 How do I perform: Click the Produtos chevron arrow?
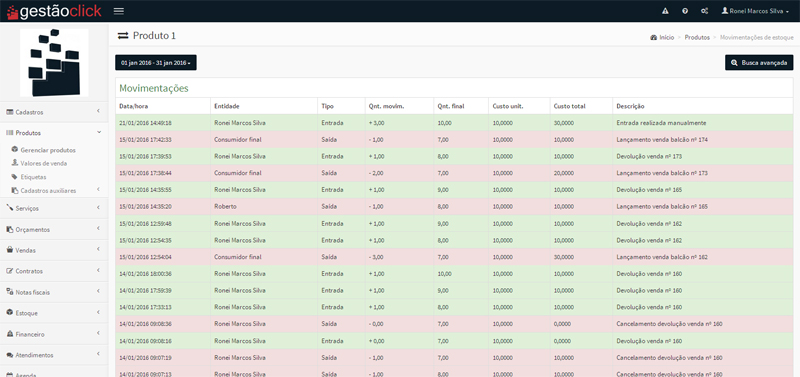98,132
